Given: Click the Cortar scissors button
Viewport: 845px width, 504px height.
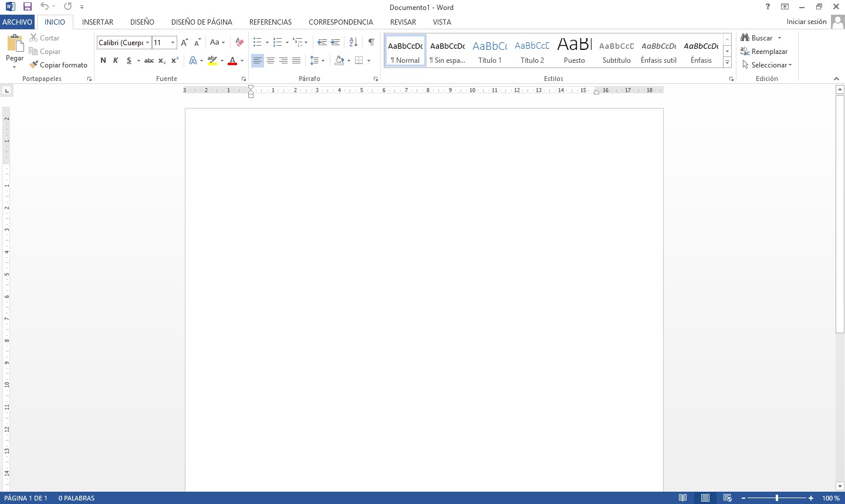Looking at the screenshot, I should coord(45,38).
